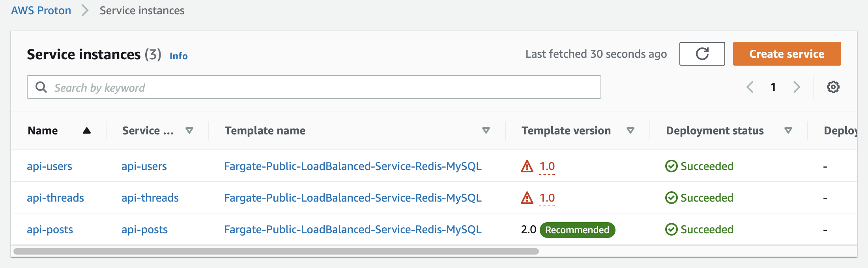Open api-posts service link
Image resolution: width=868 pixels, height=268 pixels.
click(x=144, y=229)
